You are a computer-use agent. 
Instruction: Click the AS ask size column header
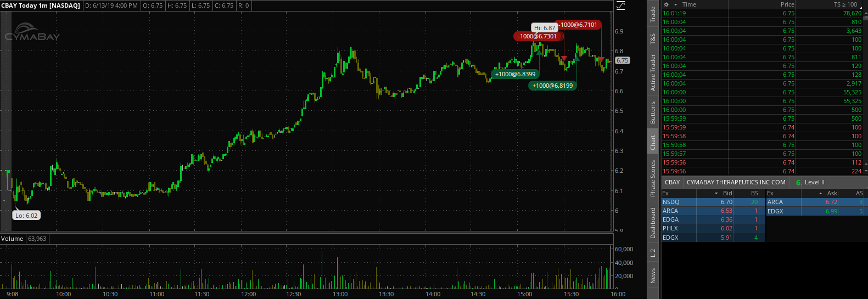pos(859,193)
